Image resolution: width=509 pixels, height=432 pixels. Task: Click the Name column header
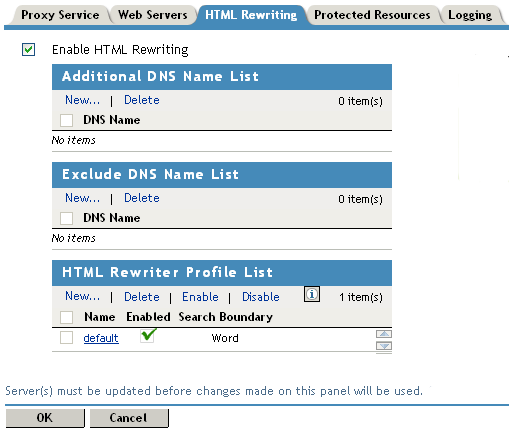[100, 317]
